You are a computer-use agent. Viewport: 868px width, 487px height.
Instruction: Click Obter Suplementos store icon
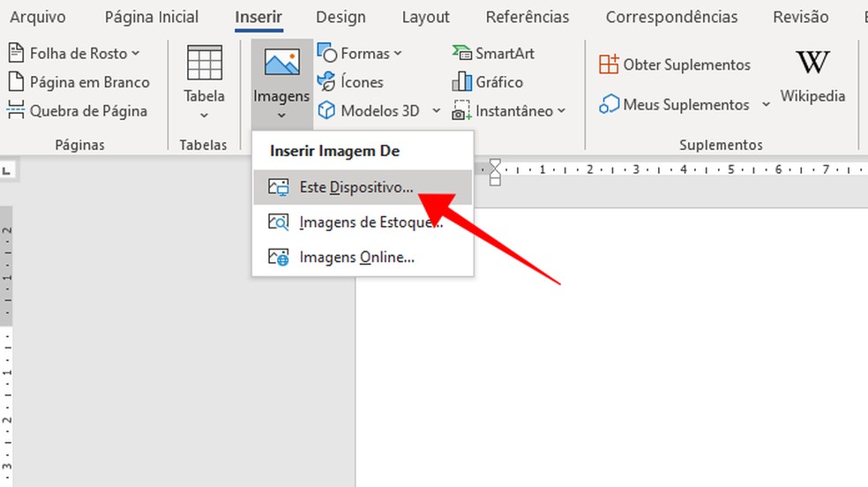(x=609, y=64)
